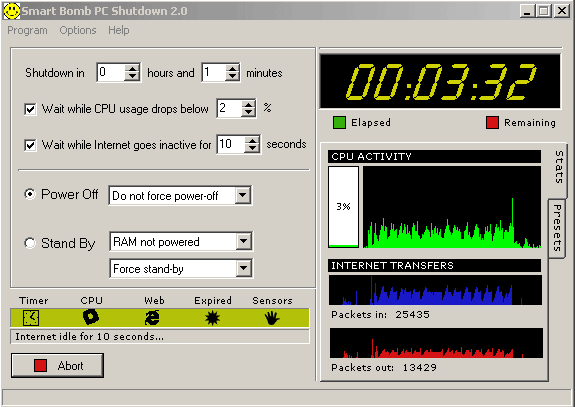
Task: Click the red Remaining indicator square
Action: point(492,122)
